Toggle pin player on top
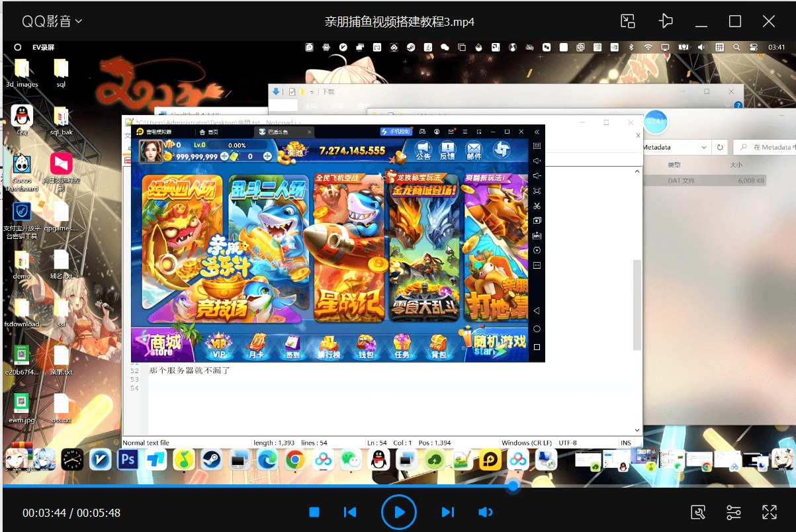Screen dimensions: 796x532 (x=666, y=21)
